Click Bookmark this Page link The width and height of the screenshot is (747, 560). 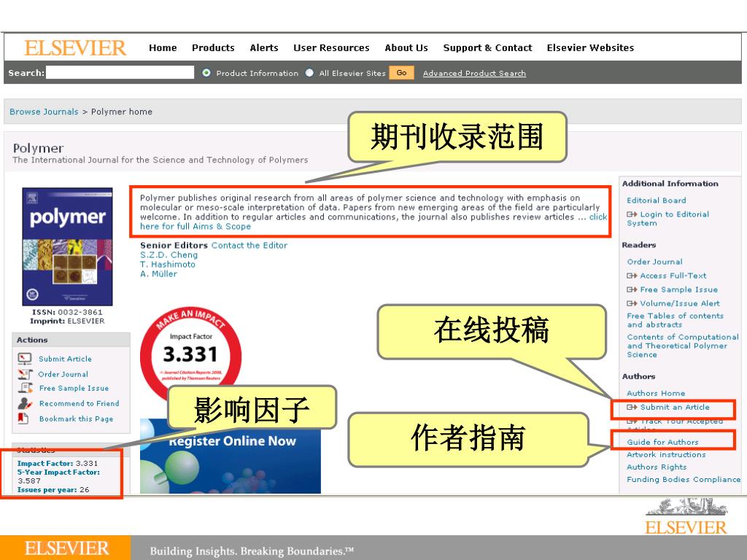coord(76,419)
